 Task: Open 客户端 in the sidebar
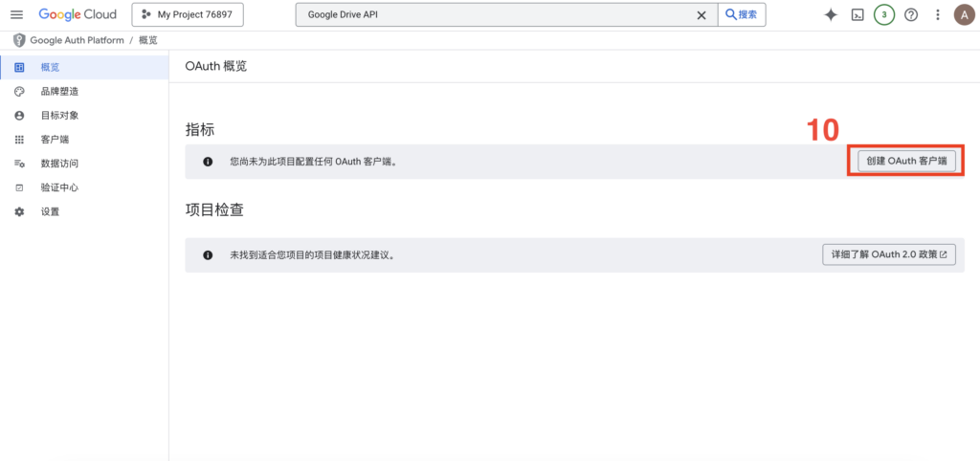tap(55, 140)
